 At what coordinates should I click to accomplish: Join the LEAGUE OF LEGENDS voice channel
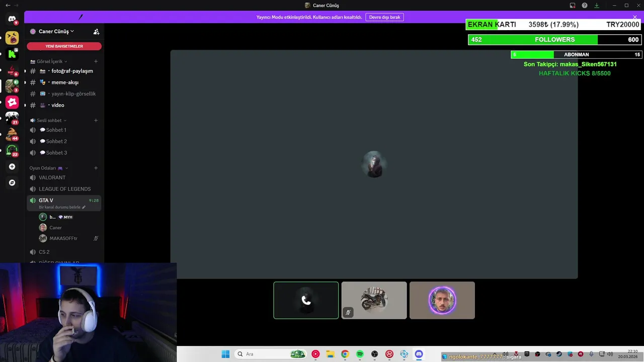coord(64,189)
